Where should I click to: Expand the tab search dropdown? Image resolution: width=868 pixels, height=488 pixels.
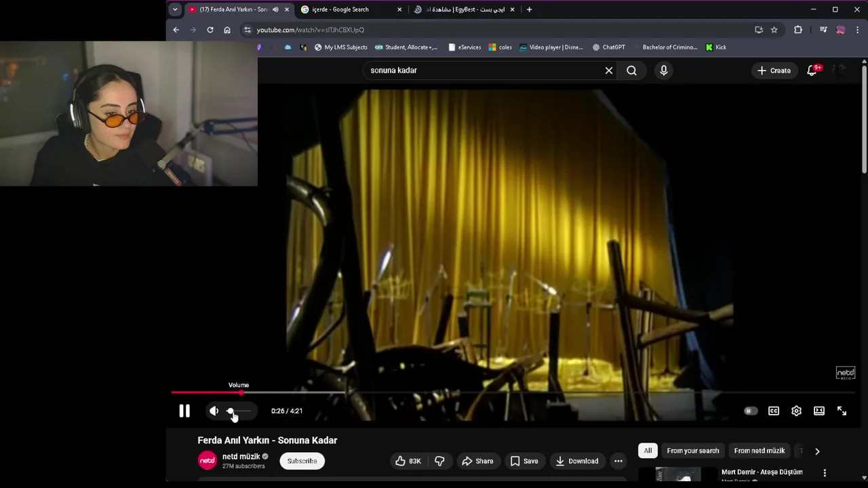[x=175, y=9]
